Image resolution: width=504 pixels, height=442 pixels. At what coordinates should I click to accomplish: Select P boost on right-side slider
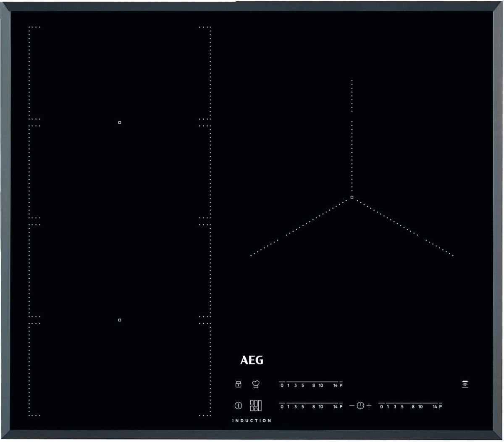[440, 407]
